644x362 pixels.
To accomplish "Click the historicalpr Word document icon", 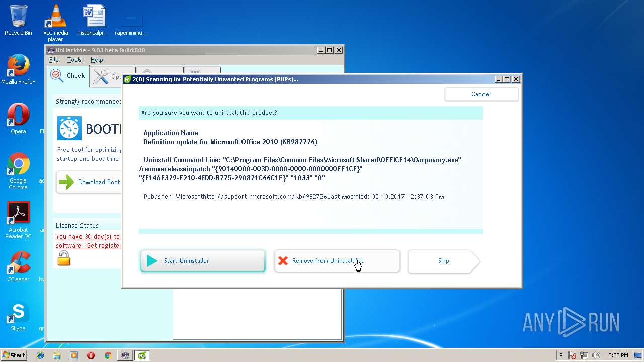I will click(94, 20).
